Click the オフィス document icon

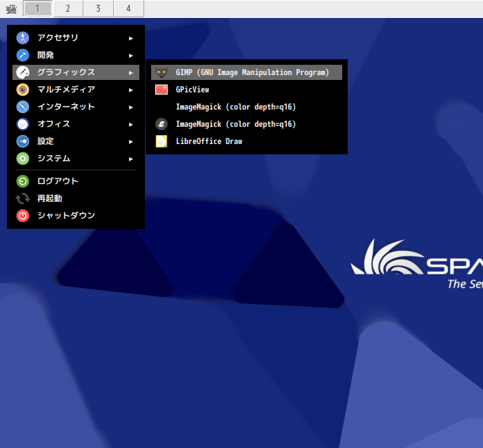point(23,124)
